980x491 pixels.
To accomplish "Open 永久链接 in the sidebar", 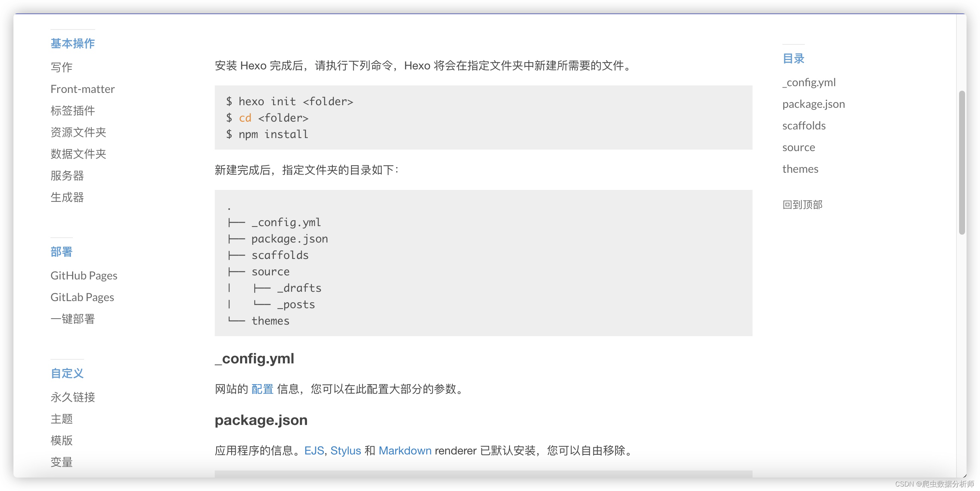I will tap(73, 397).
